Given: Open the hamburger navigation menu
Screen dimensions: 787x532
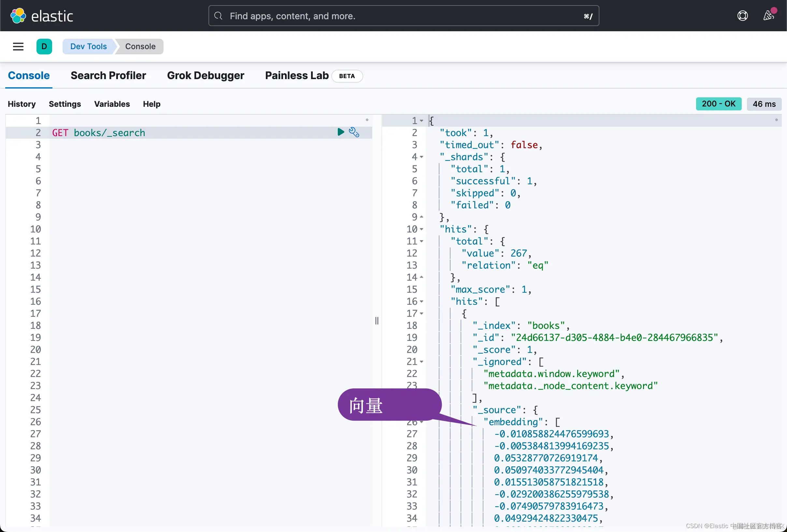Looking at the screenshot, I should (18, 46).
